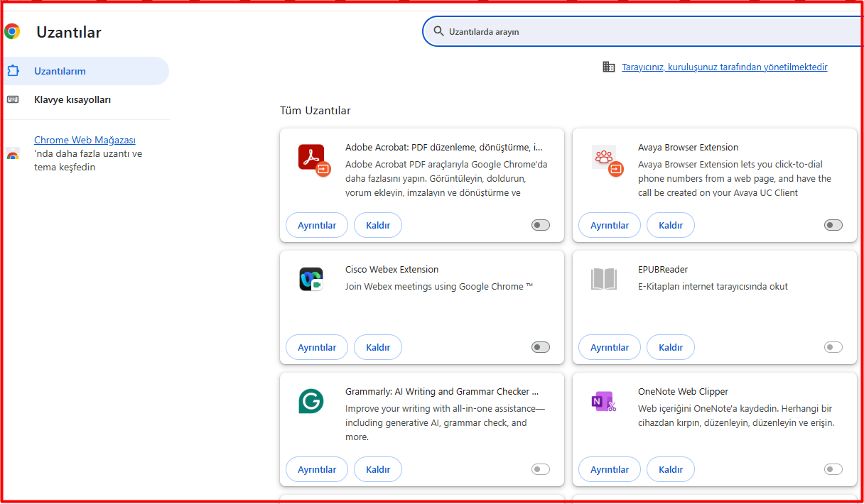The image size is (864, 504).
Task: Click the puzzle icon next to Uzantılarım
Action: [13, 71]
